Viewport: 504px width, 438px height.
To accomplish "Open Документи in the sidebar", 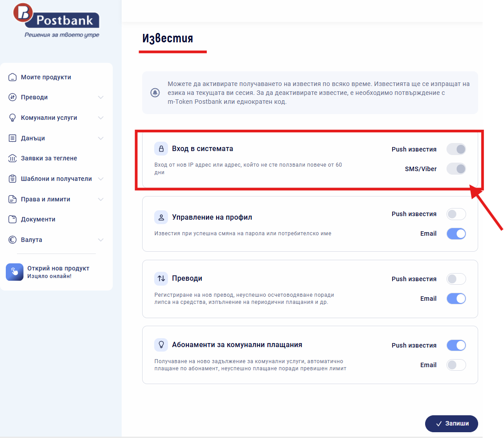I will [38, 219].
